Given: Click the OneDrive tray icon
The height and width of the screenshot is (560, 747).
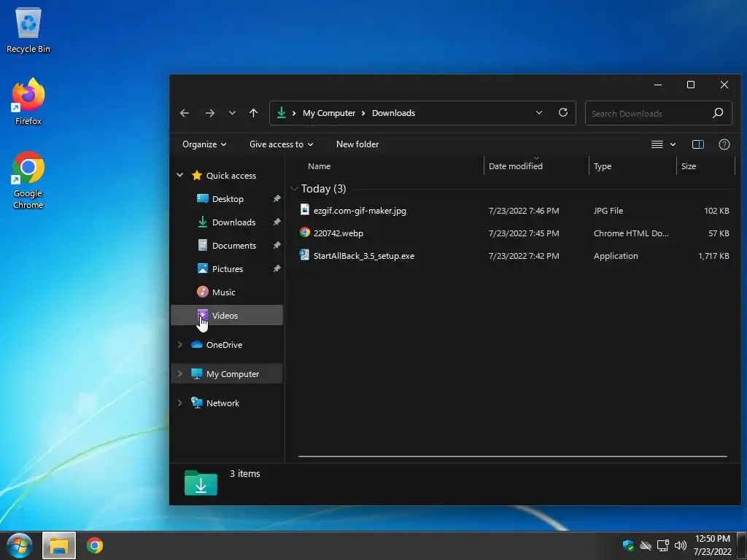Looking at the screenshot, I should [x=646, y=545].
